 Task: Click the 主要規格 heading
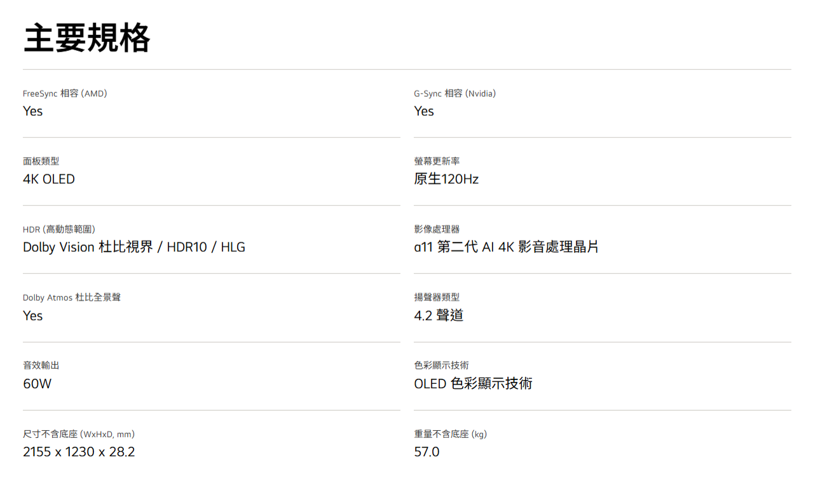click(86, 38)
